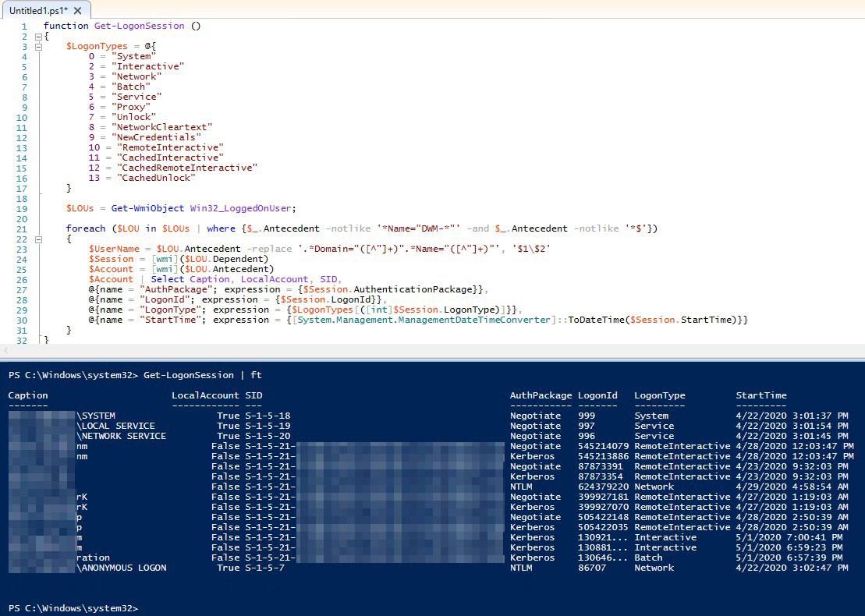This screenshot has width=865, height=616.
Task: Click line number 18 in the gutter
Action: click(x=22, y=199)
